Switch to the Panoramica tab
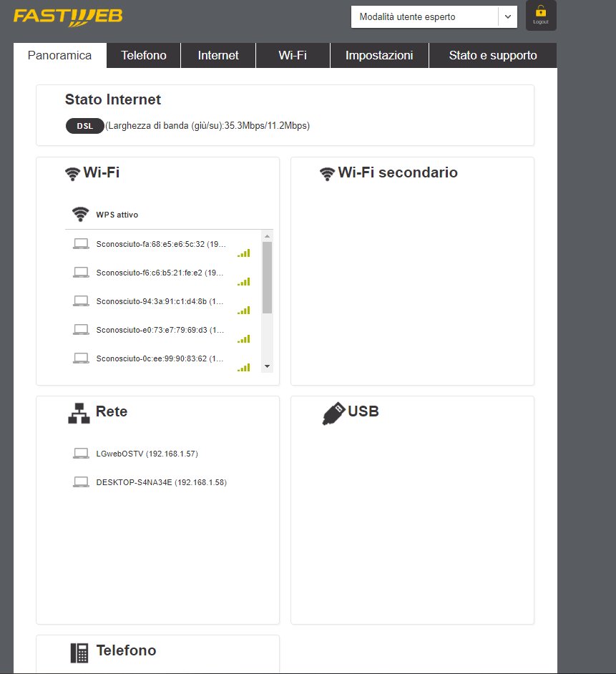616x674 pixels. pos(60,55)
